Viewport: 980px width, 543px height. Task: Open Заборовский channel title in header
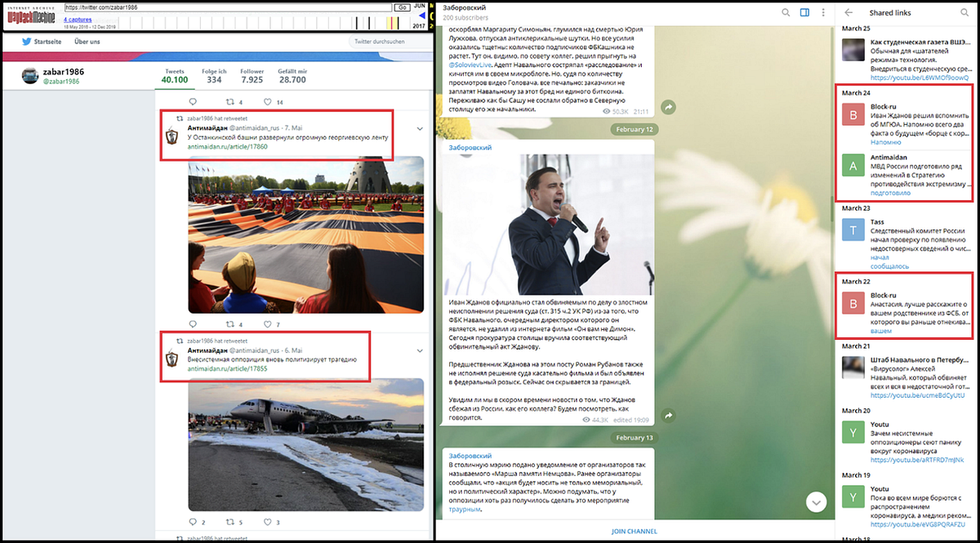(x=465, y=7)
